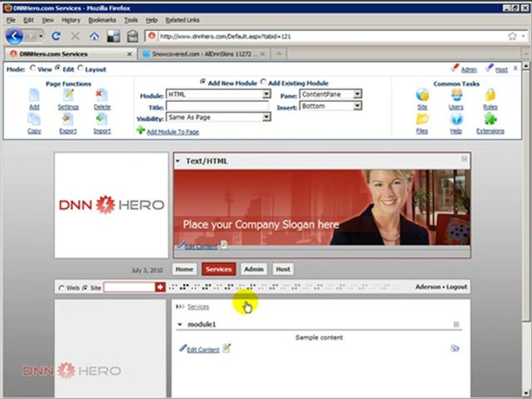Open the Edit menu
Image resolution: width=532 pixels, height=399 pixels.
[28, 20]
